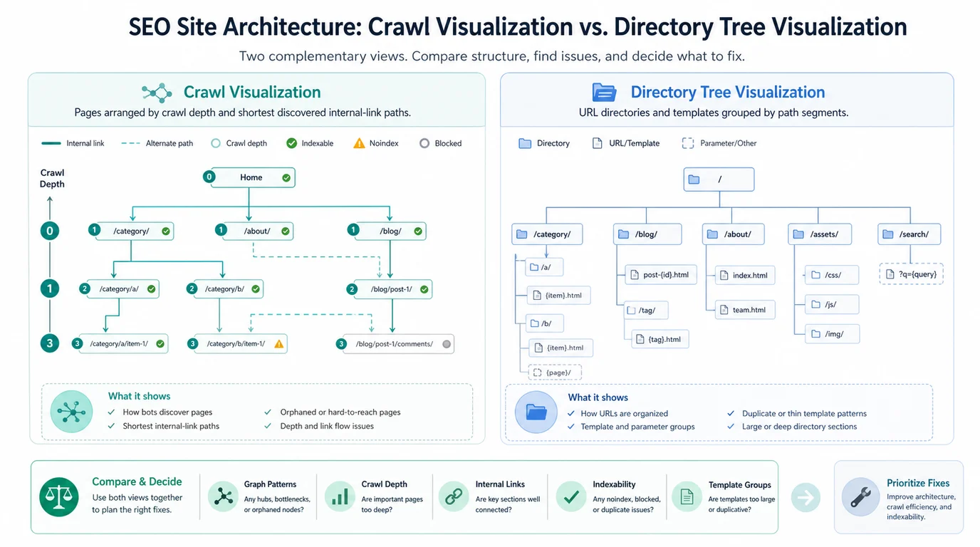Viewport: 980px width, 547px height.
Task: Click the 'Template and parameter groups' text
Action: [637, 427]
